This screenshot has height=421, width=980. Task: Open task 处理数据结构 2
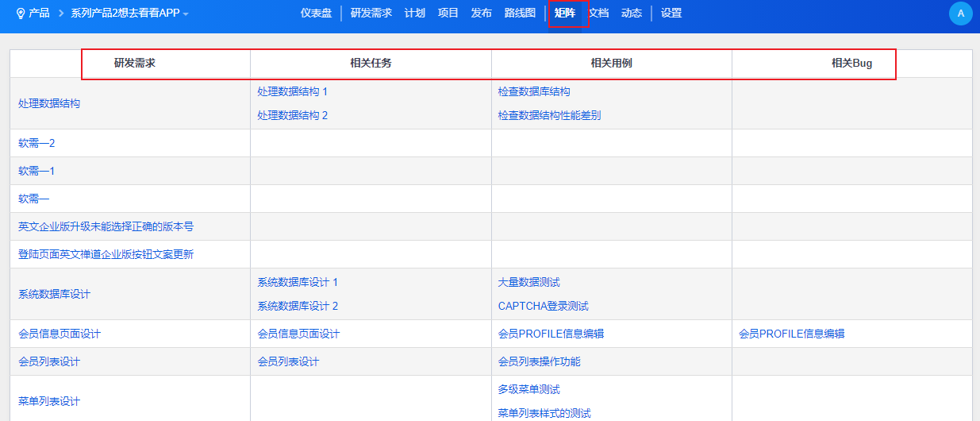tap(292, 115)
